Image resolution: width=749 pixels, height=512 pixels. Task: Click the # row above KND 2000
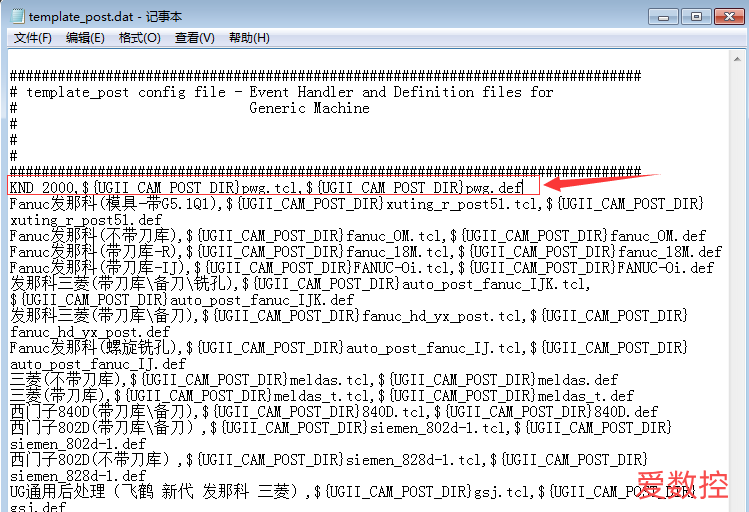[325, 171]
